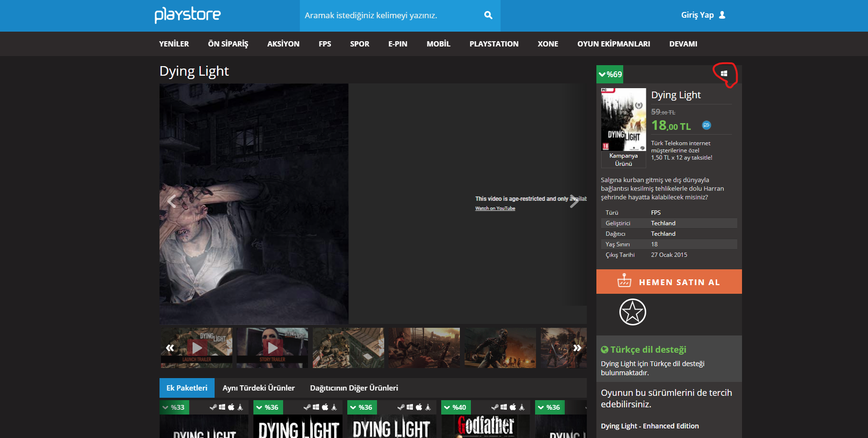Screen dimensions: 868x438
Task: Switch to the Aynı Türdeki Ürünler tab
Action: pyautogui.click(x=259, y=388)
